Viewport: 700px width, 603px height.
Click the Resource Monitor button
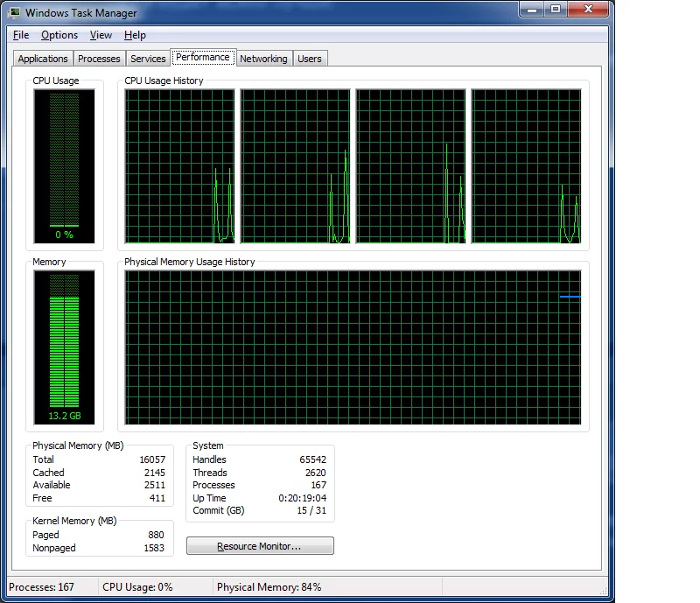pyautogui.click(x=260, y=546)
